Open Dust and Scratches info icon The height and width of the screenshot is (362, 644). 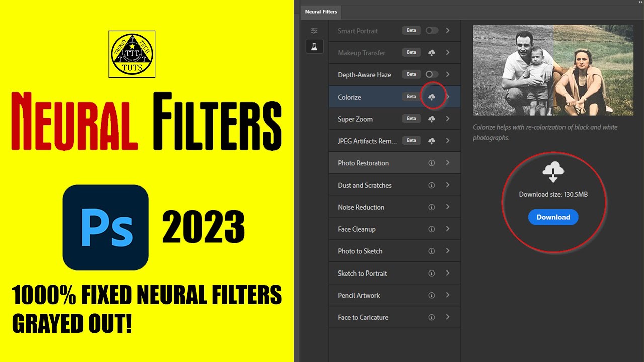pos(431,185)
